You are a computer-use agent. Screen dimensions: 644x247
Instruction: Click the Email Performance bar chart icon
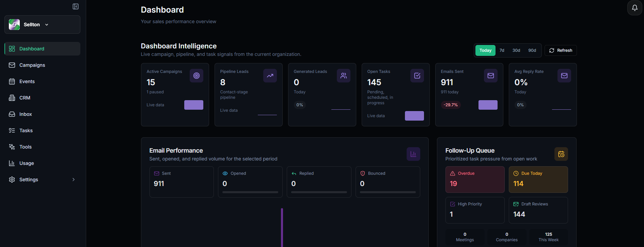pos(413,154)
